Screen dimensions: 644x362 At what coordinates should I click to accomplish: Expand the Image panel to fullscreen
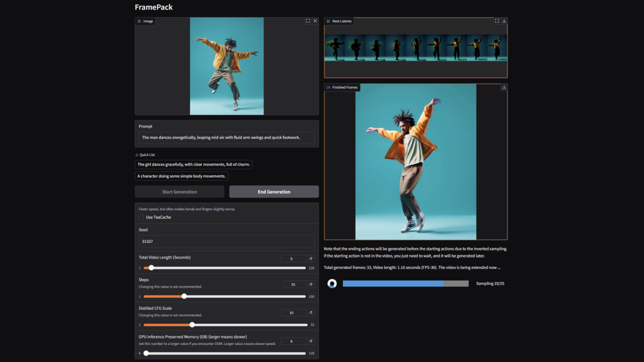coord(307,21)
